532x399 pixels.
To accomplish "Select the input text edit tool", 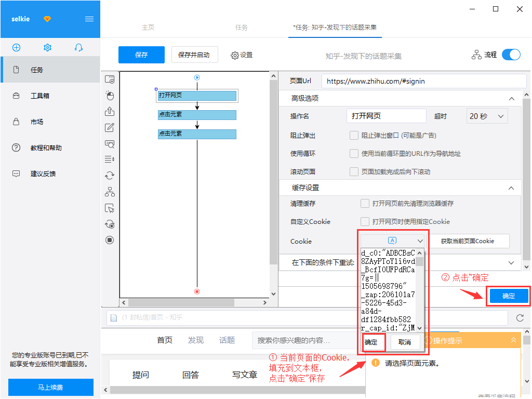I will tap(110, 128).
